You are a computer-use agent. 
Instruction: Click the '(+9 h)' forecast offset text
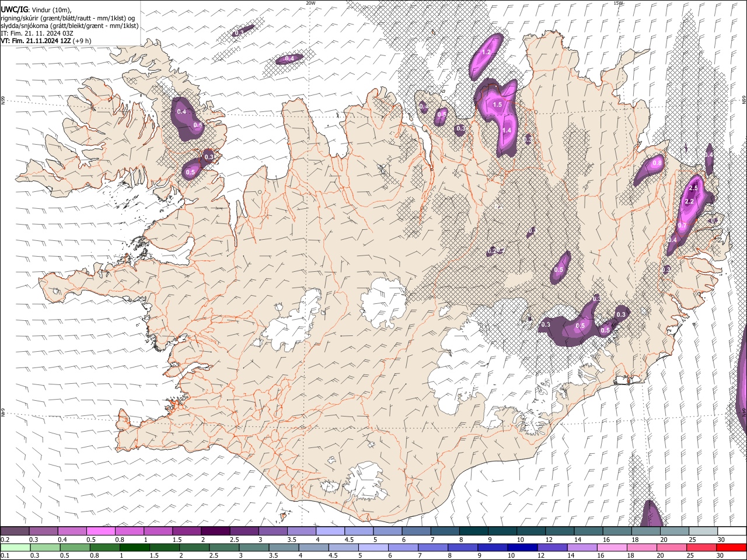(82, 41)
